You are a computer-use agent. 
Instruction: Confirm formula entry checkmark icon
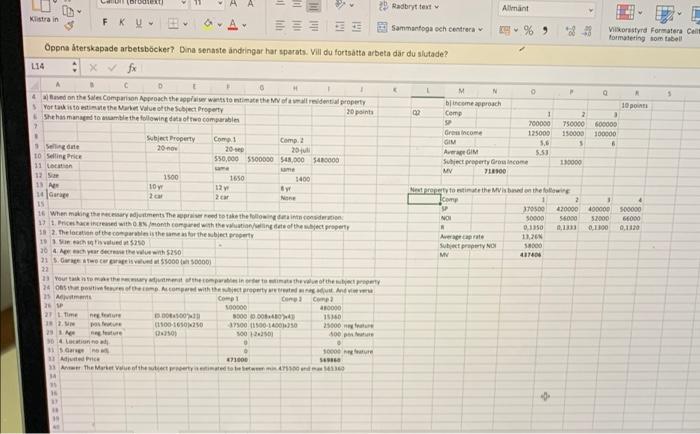coord(112,68)
